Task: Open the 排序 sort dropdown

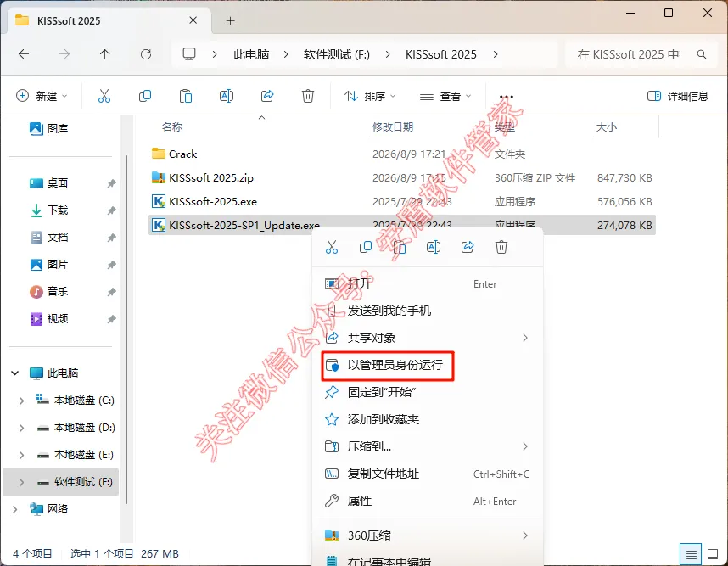Action: (x=370, y=96)
